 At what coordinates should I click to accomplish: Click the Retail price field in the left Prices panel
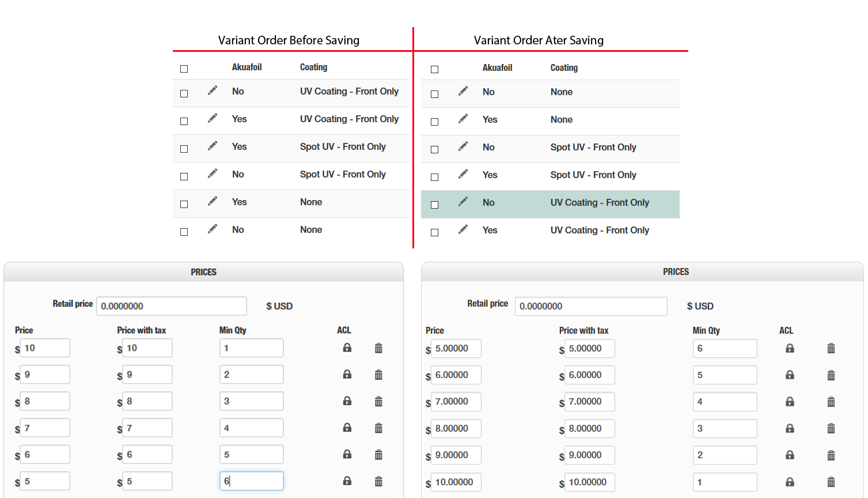(171, 306)
